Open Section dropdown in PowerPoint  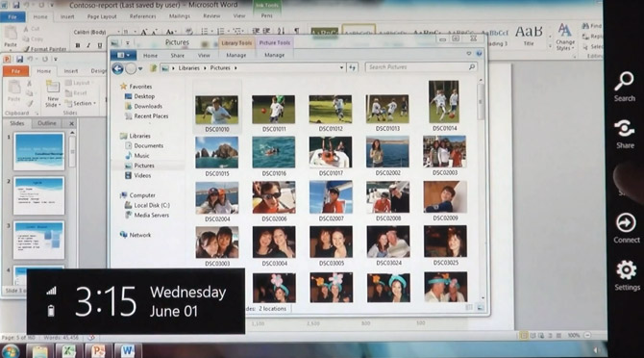82,104
